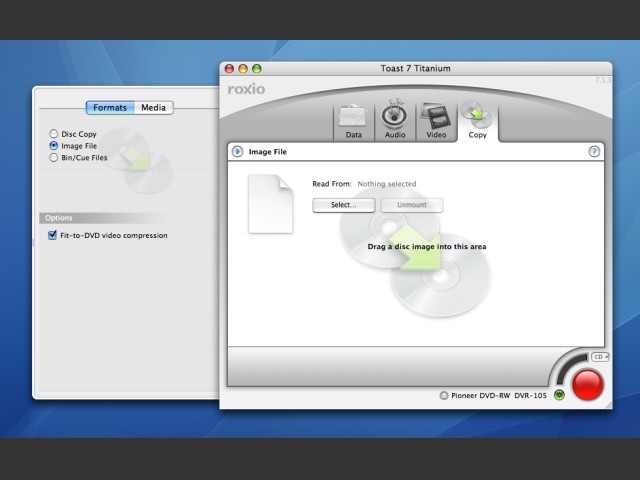Click the blue drawer toggle arrow icon
The height and width of the screenshot is (480, 640).
[238, 151]
